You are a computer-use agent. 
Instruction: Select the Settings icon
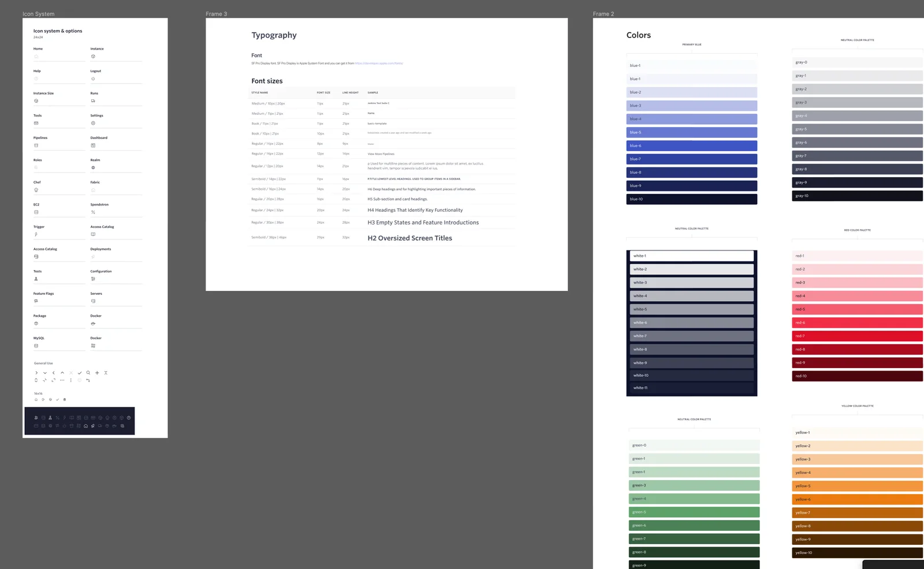[93, 123]
